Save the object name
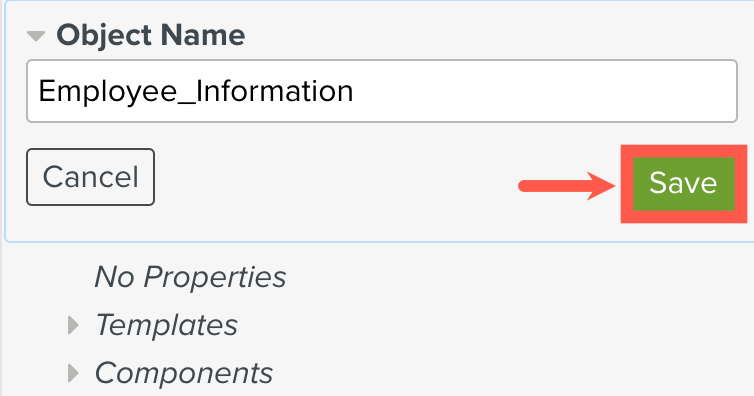The image size is (754, 396). tap(683, 184)
